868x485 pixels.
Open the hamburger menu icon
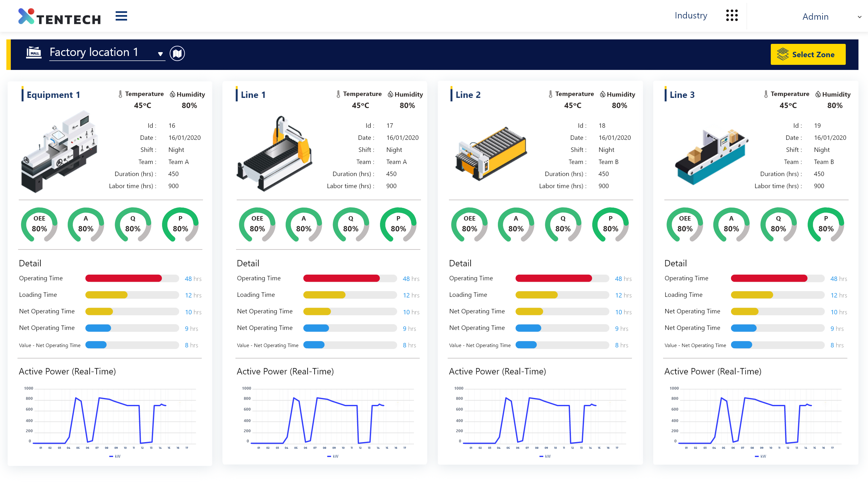121,16
